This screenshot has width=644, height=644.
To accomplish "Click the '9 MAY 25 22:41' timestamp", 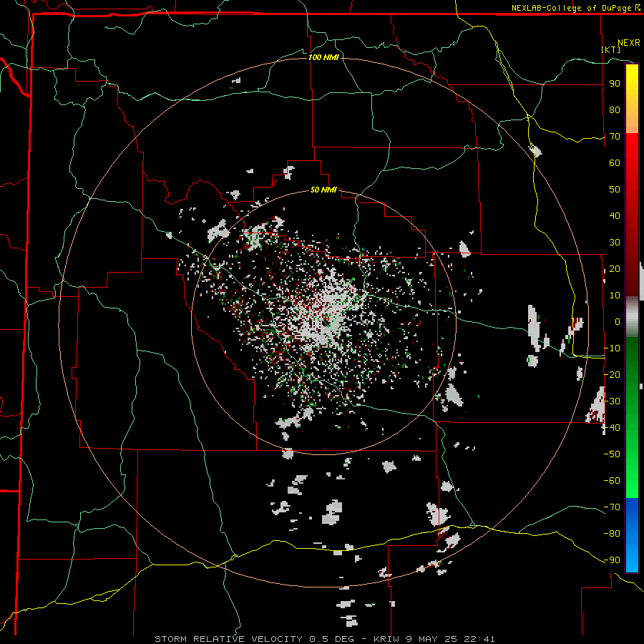I will 450,639.
